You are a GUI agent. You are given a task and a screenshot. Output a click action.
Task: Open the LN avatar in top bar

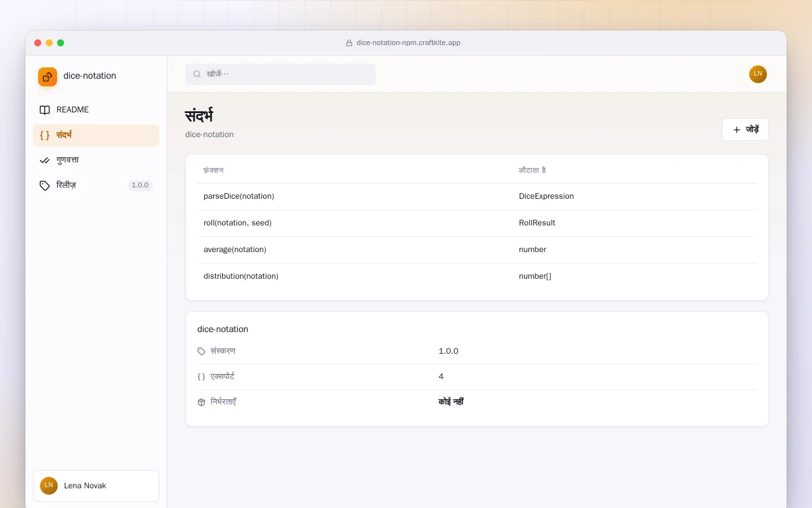(758, 74)
